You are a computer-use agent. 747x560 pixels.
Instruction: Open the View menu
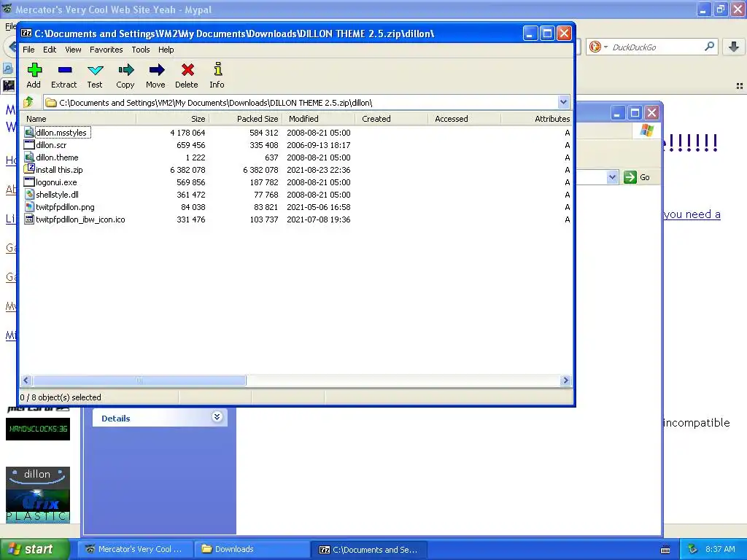[x=73, y=50]
